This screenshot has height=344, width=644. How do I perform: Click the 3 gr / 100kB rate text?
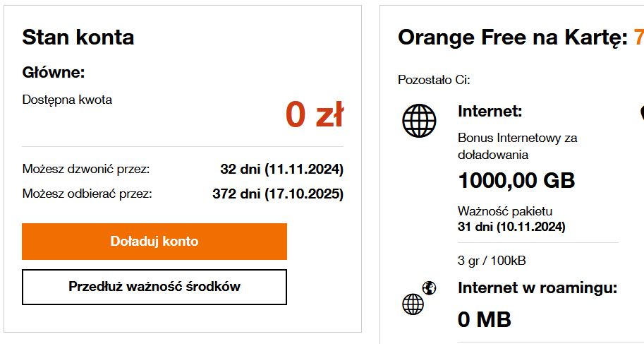tap(492, 261)
